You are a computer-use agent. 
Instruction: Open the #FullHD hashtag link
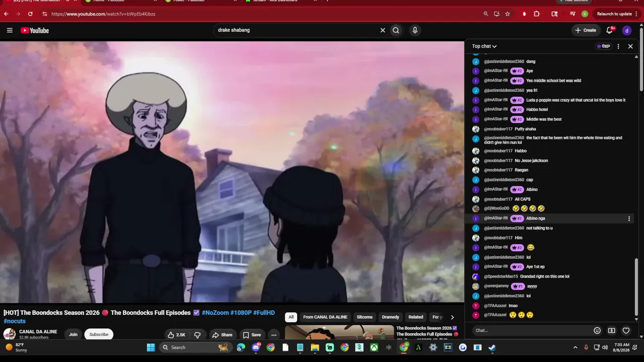[x=264, y=313]
